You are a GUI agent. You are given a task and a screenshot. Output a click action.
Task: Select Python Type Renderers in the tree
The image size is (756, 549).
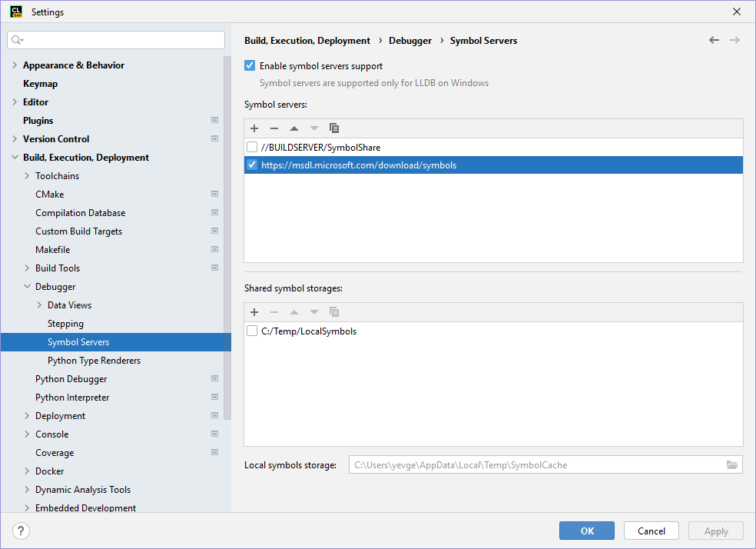(94, 361)
